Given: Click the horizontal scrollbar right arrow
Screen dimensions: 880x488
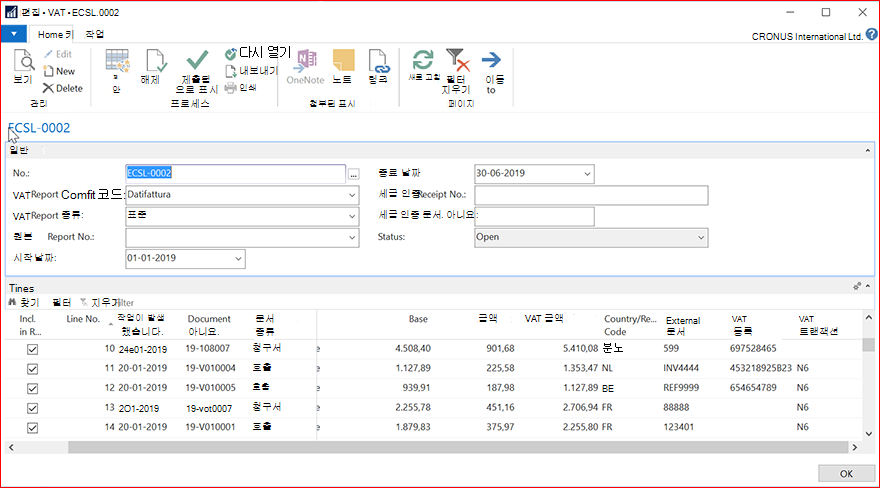Looking at the screenshot, I should (x=855, y=447).
